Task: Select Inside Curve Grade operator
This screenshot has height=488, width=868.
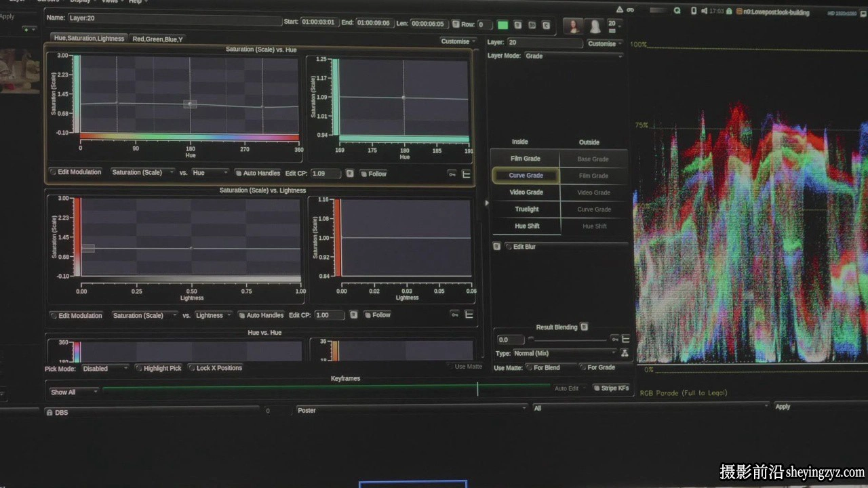Action: [526, 176]
